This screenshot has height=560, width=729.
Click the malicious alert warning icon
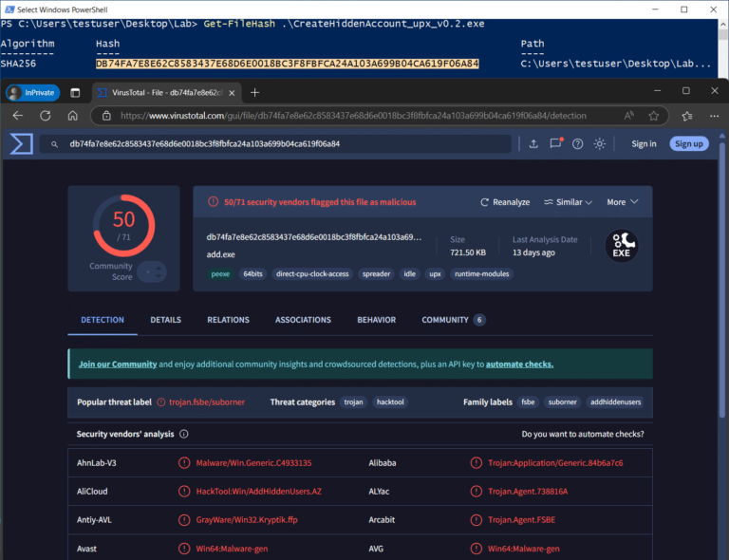[213, 201]
